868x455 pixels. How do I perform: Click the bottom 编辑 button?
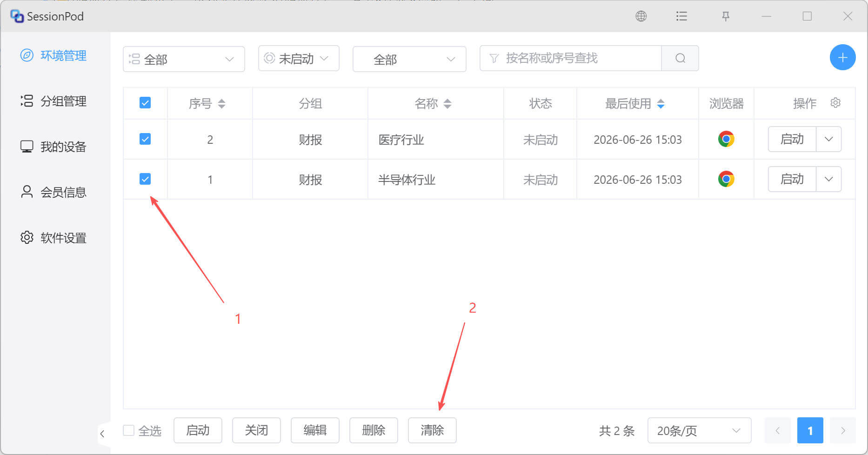point(315,430)
